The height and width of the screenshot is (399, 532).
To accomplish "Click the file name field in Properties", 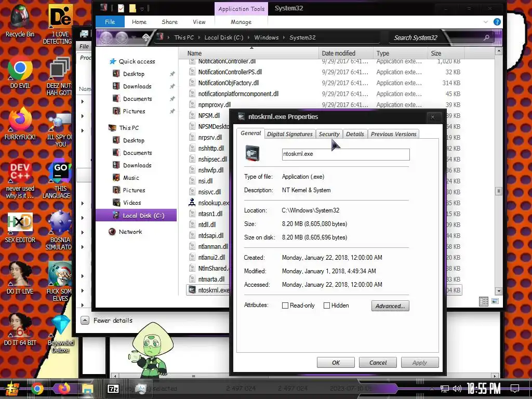I will [x=345, y=154].
